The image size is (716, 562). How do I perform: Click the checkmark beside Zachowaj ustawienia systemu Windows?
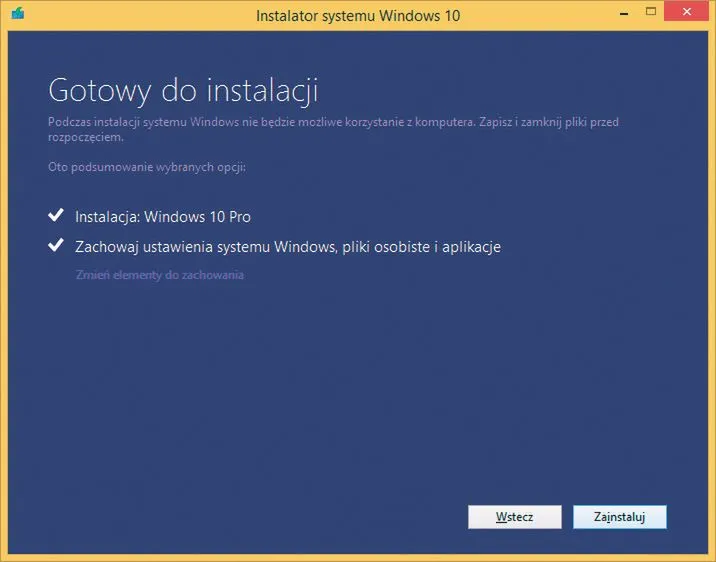55,246
